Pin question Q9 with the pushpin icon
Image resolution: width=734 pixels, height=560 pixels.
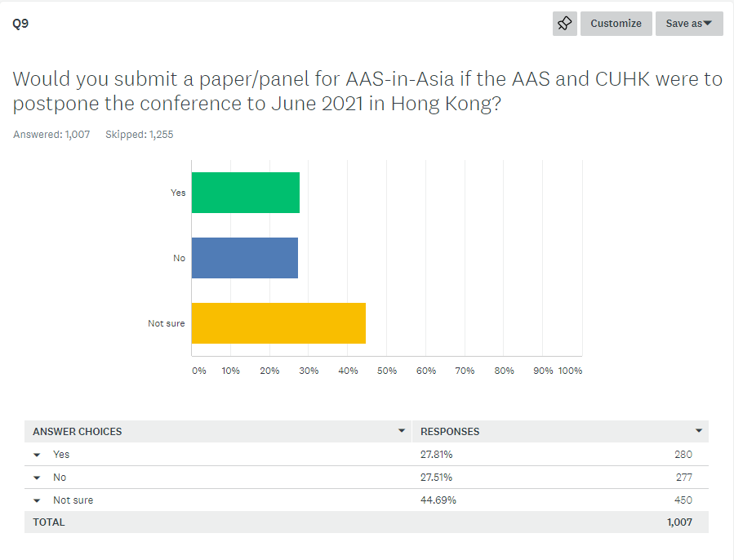(x=564, y=24)
